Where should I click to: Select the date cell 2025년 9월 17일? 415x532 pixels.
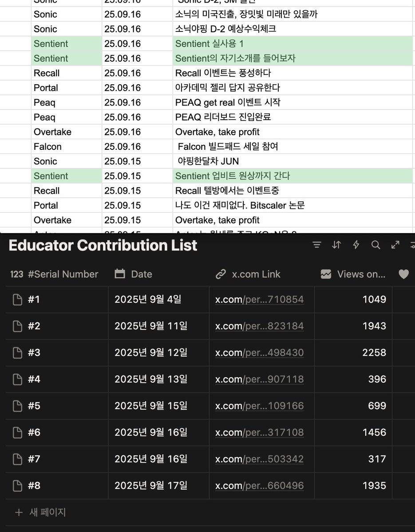click(x=159, y=486)
